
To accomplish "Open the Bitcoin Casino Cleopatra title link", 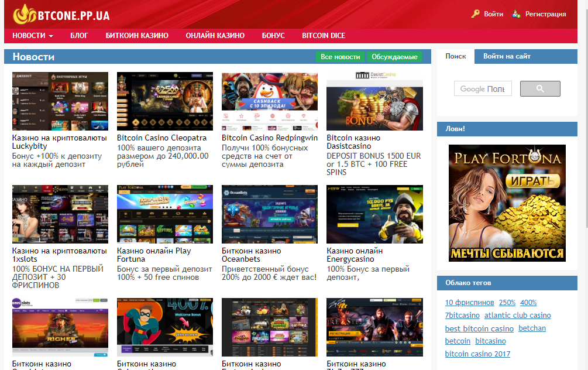I will (x=161, y=138).
